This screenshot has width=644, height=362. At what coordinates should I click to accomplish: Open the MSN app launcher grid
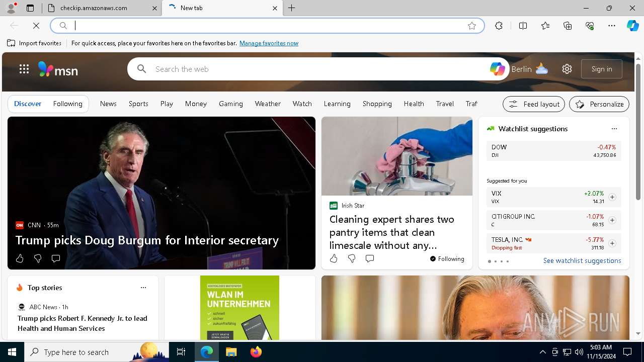[24, 69]
